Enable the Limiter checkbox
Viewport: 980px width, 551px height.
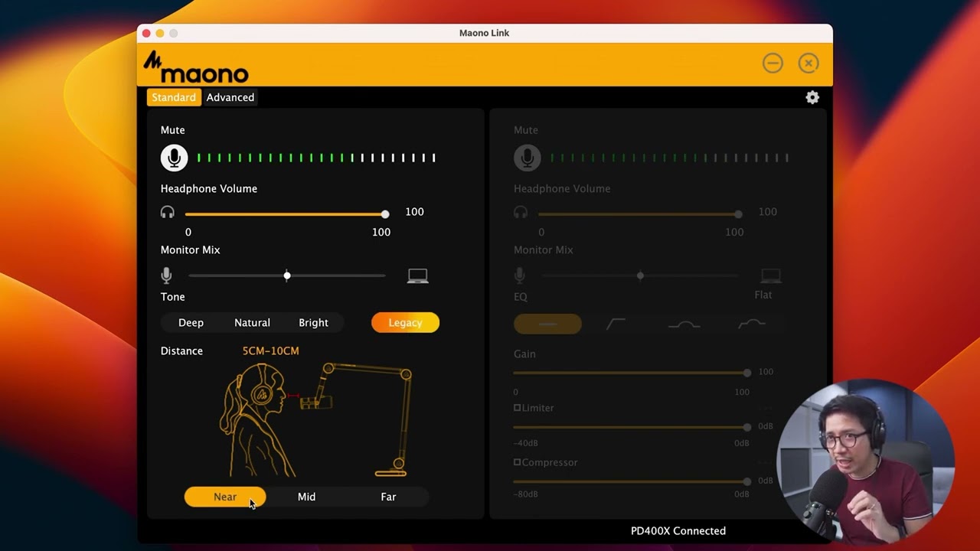pos(518,408)
